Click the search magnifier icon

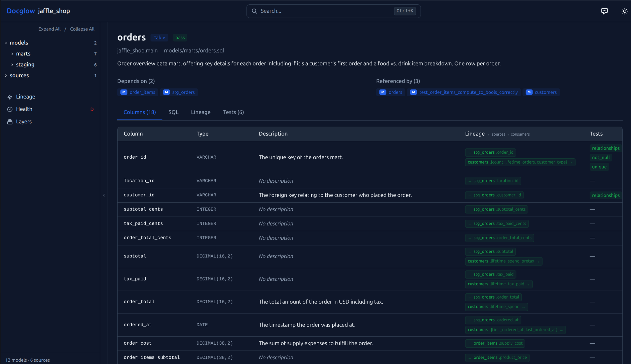tap(255, 11)
